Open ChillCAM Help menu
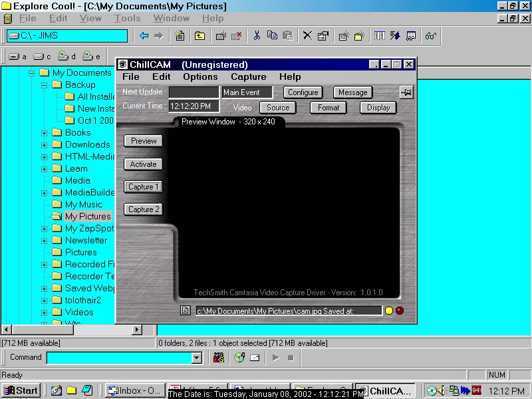The width and height of the screenshot is (532, 399). [290, 76]
